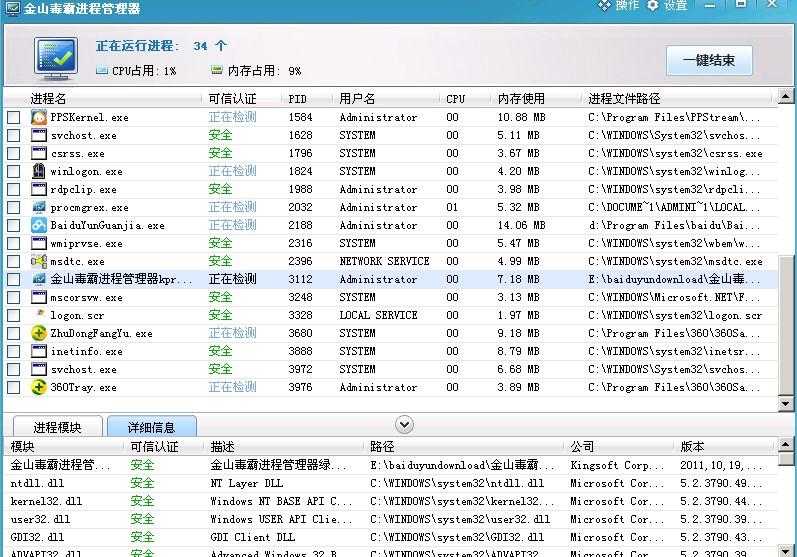
Task: Click the BaiduYunGuanjia.exe cloud icon
Action: click(x=39, y=225)
